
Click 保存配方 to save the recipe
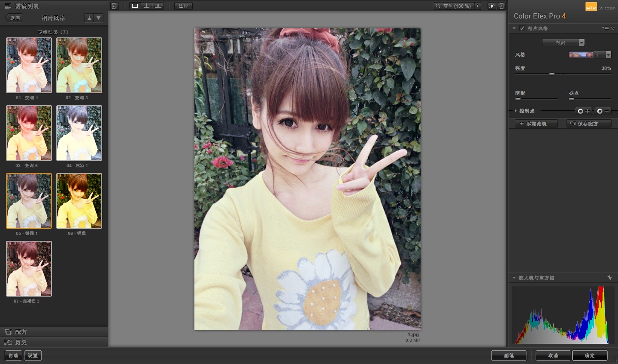coord(588,124)
